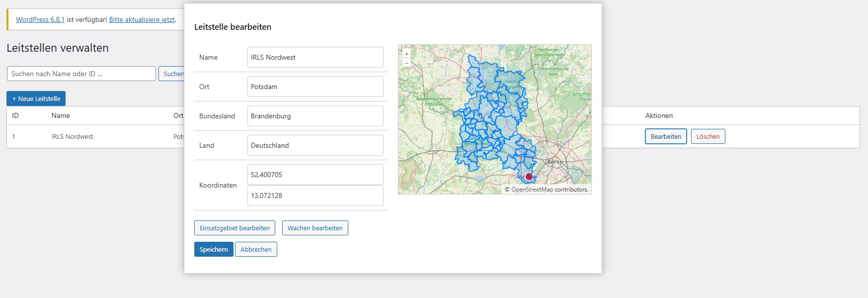Viewport: 868px width, 298px height.
Task: Click the Name column header in the table
Action: coord(61,115)
